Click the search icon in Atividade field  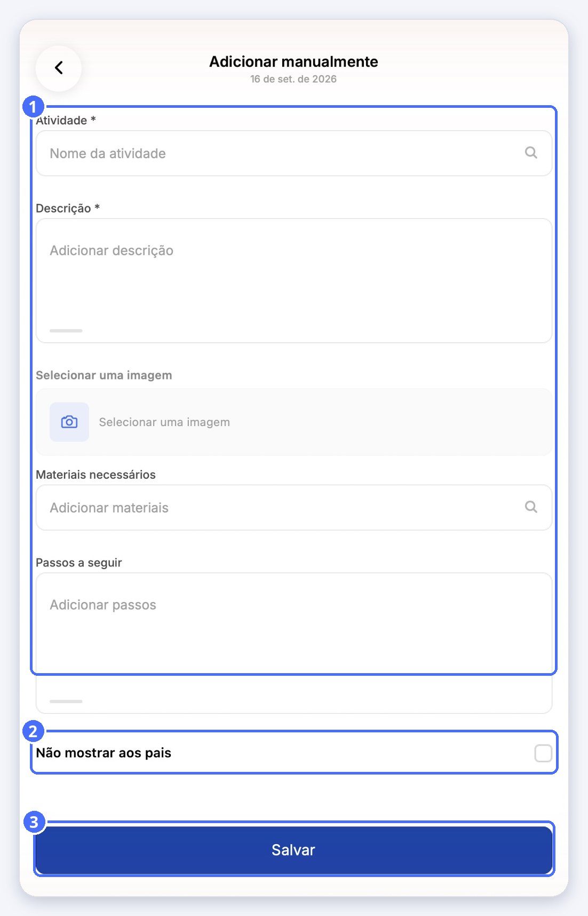[531, 153]
